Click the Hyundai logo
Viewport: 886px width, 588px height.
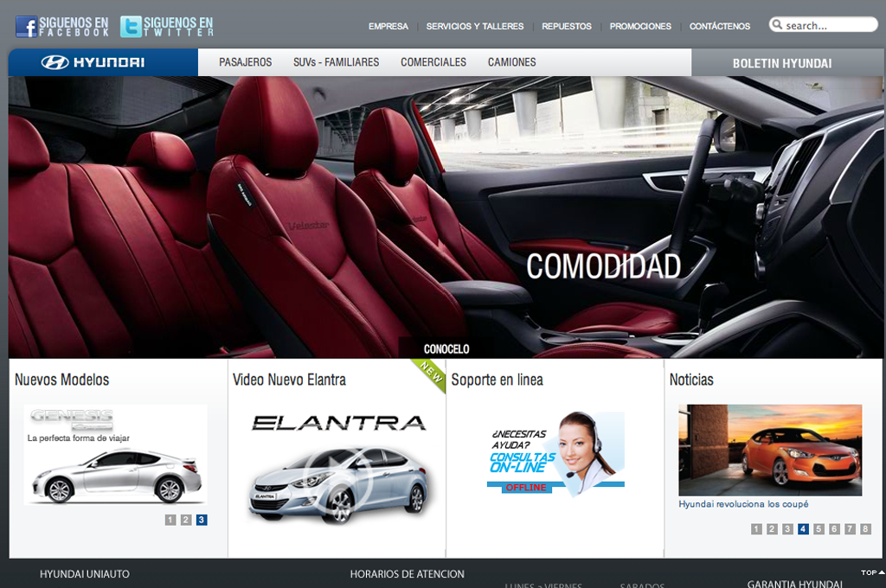(93, 62)
